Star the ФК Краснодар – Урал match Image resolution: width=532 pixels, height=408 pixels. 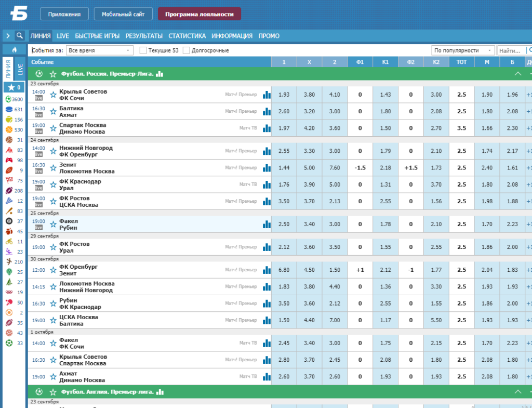point(54,185)
